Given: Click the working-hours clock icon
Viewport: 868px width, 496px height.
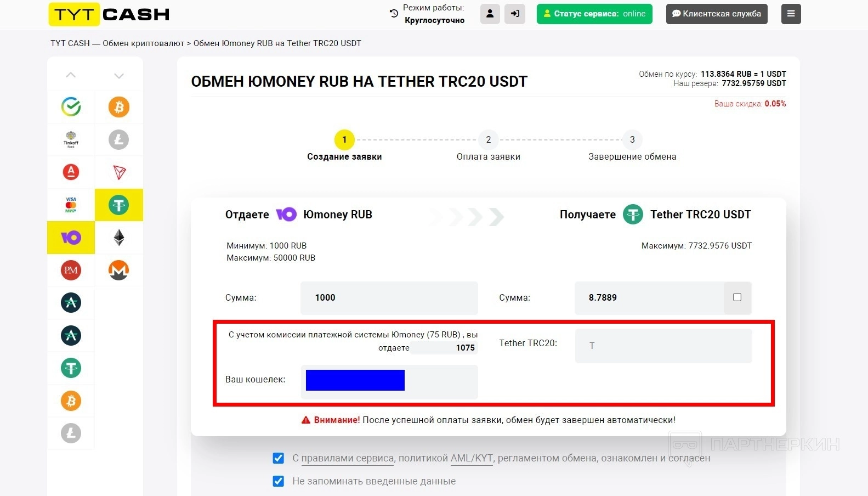Looking at the screenshot, I should click(394, 14).
